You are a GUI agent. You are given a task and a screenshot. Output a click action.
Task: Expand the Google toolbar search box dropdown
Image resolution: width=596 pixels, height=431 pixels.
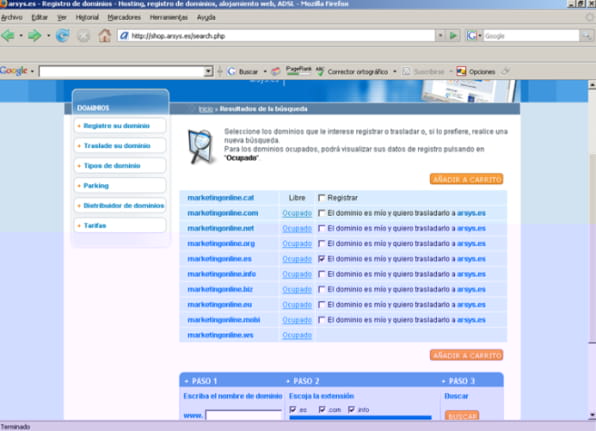(x=208, y=71)
